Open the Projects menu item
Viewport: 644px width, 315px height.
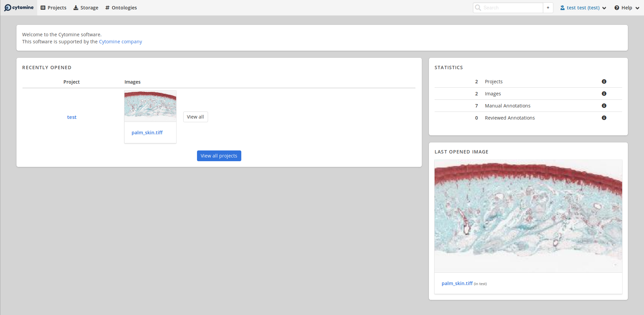click(56, 7)
